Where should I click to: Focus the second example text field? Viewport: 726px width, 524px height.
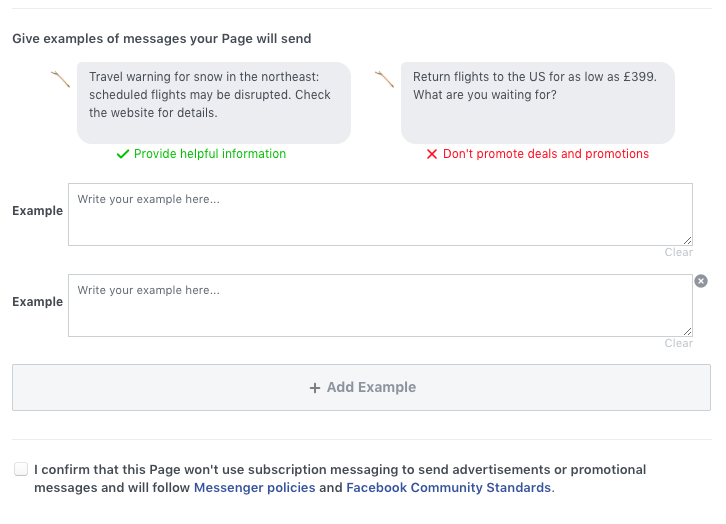click(x=380, y=306)
